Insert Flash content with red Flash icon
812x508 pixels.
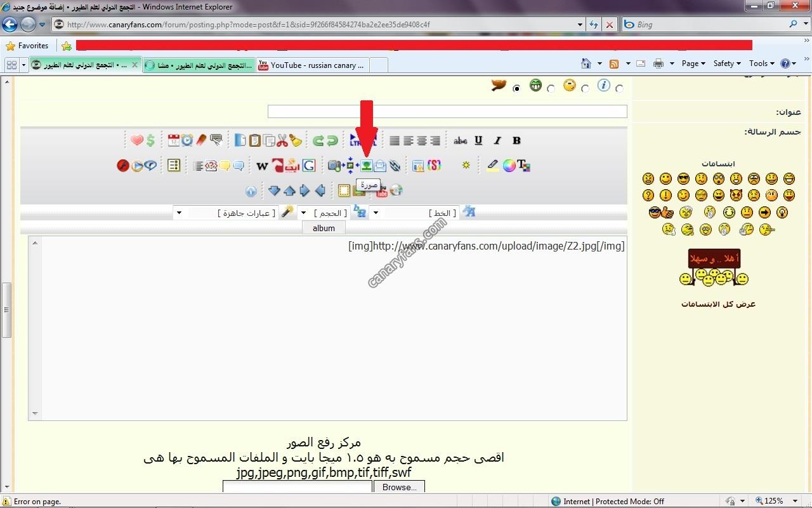click(123, 166)
